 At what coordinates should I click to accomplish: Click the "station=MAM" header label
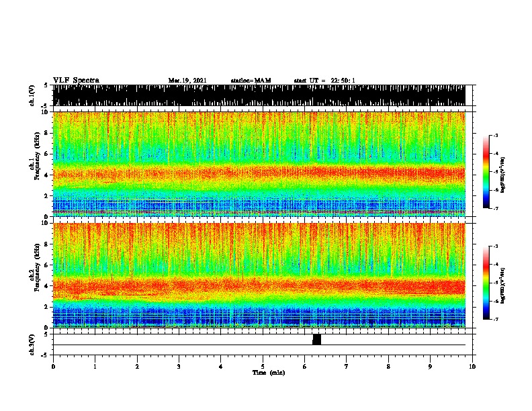[x=251, y=81]
